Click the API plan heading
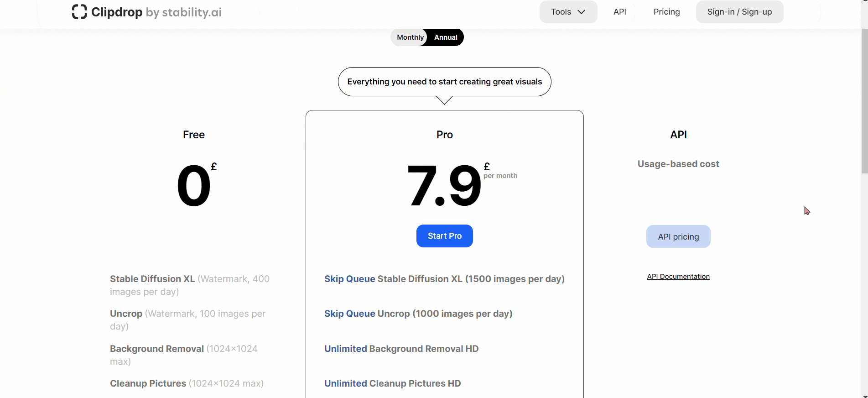This screenshot has height=398, width=868. pos(678,135)
